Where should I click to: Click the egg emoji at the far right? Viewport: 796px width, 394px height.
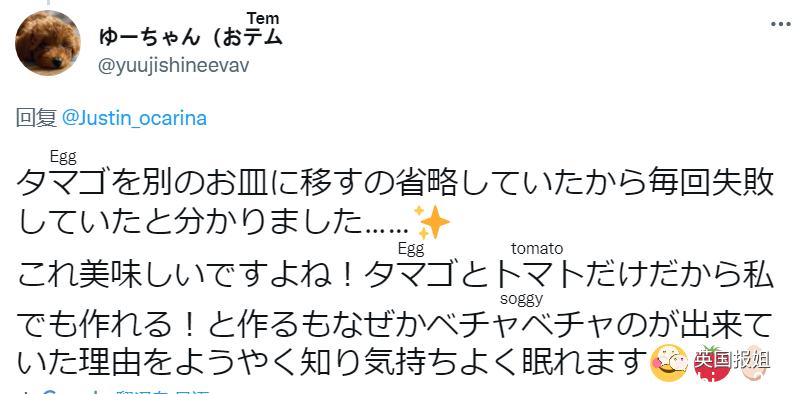click(753, 363)
